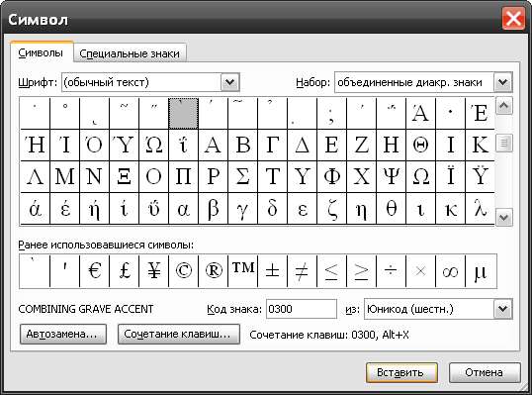Expand the Набор subset dropdown
This screenshot has height=395, width=532.
pyautogui.click(x=502, y=82)
